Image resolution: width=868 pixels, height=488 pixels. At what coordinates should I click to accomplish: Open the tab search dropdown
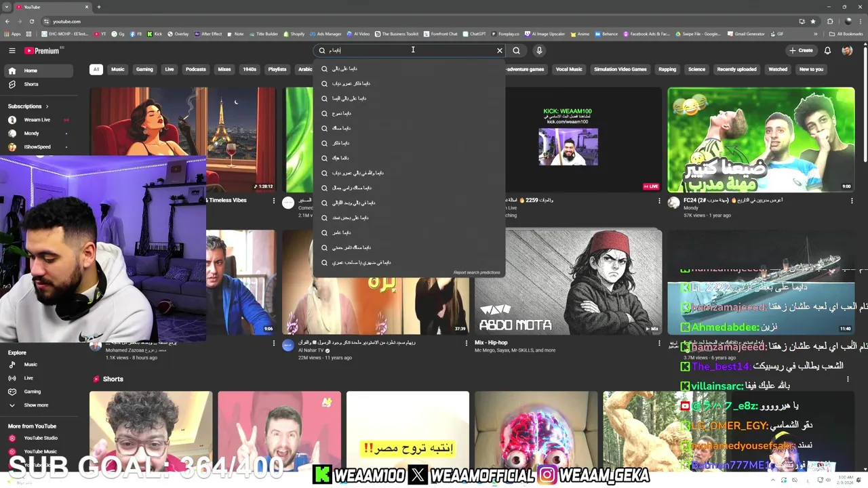[7, 7]
